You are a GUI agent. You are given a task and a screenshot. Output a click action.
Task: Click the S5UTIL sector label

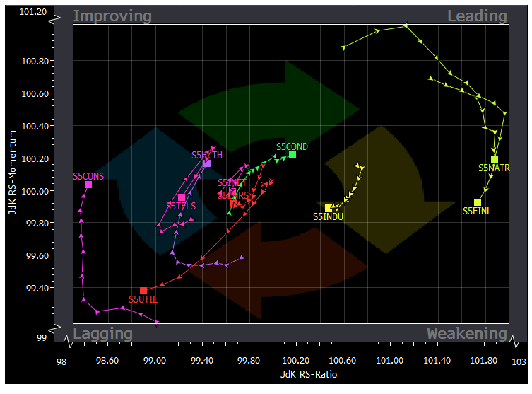[143, 300]
